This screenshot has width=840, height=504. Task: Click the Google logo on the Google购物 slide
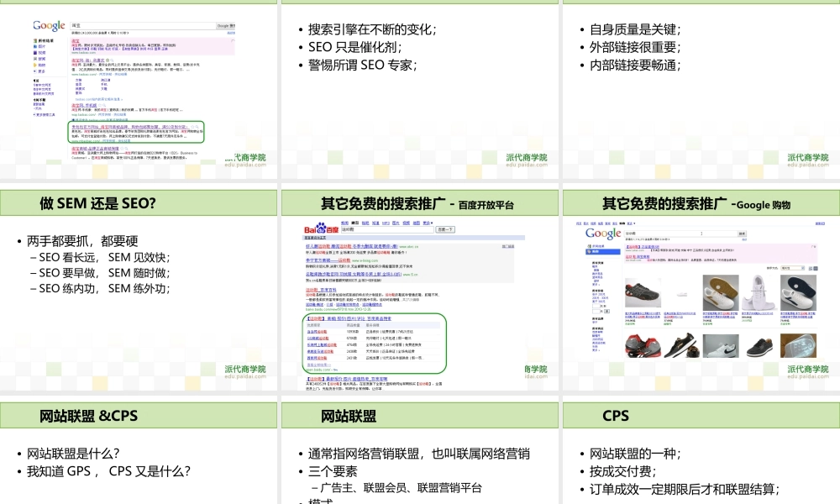point(602,233)
